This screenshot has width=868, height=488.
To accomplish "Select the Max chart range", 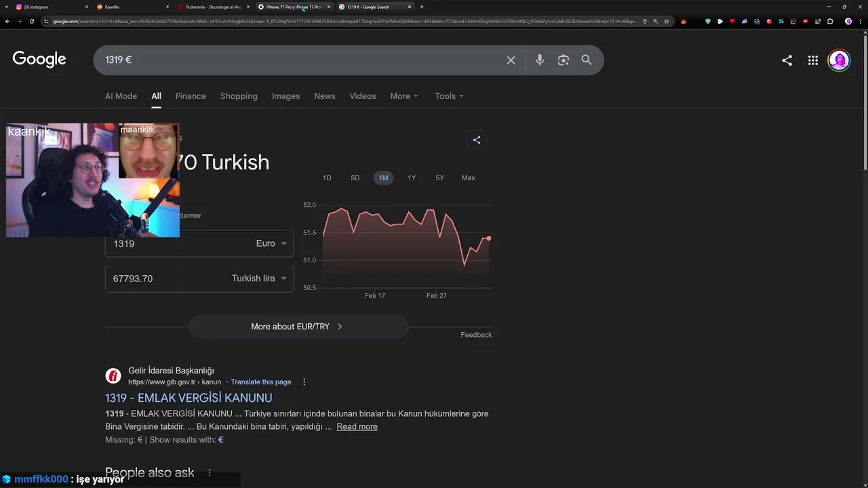I will [x=468, y=178].
